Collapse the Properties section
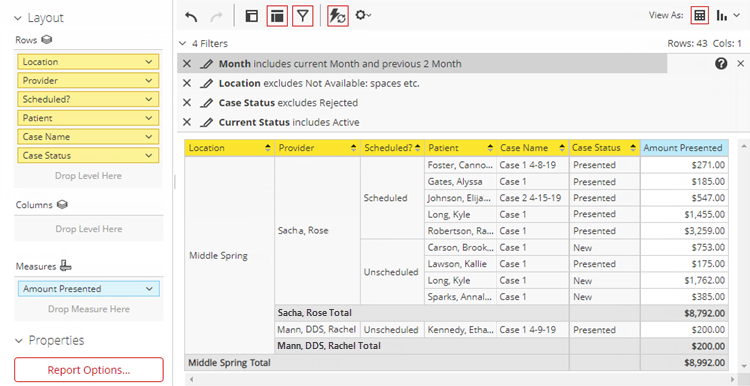The height and width of the screenshot is (386, 750). pyautogui.click(x=18, y=341)
